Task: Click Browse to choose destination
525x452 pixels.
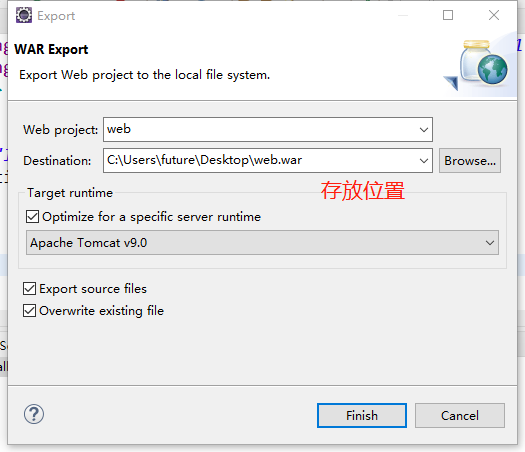Action: click(x=470, y=161)
